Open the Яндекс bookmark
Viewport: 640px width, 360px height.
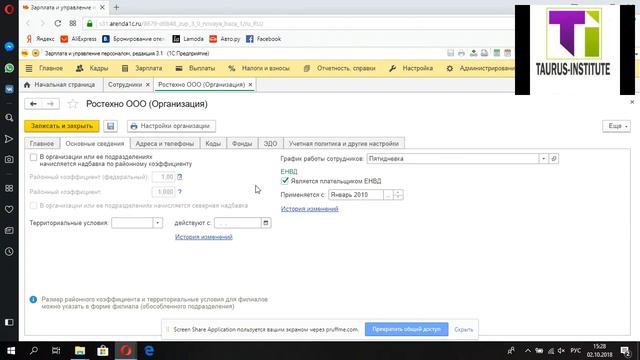click(x=40, y=39)
